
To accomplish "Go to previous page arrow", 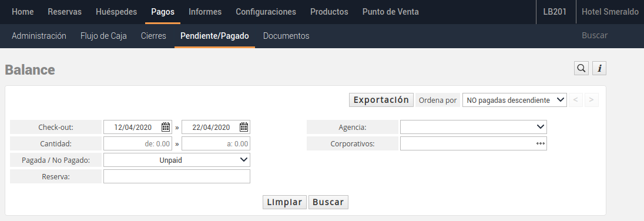I will click(x=576, y=100).
